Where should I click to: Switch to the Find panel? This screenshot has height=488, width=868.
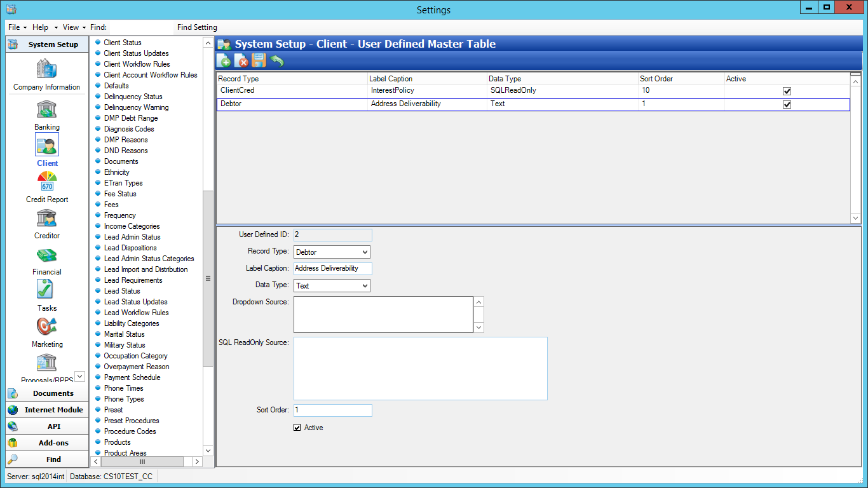coord(47,459)
